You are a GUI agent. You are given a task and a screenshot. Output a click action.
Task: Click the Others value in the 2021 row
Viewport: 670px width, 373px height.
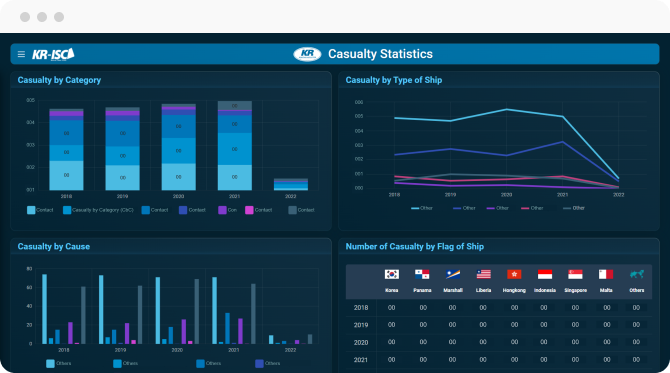coord(636,360)
